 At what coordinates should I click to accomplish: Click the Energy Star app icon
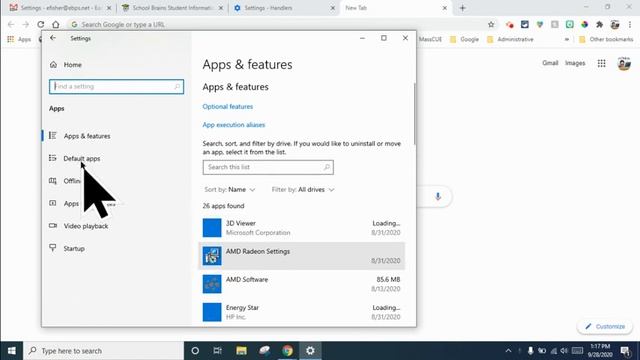(x=212, y=312)
